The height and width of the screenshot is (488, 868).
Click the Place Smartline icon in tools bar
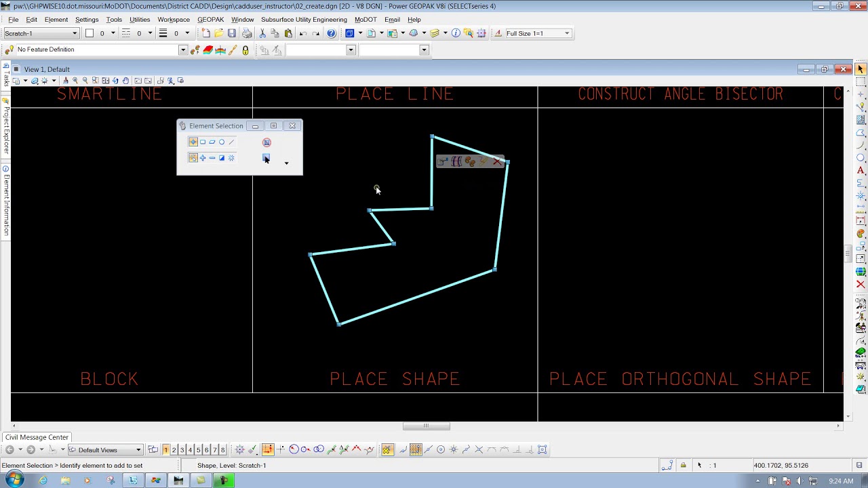[861, 106]
